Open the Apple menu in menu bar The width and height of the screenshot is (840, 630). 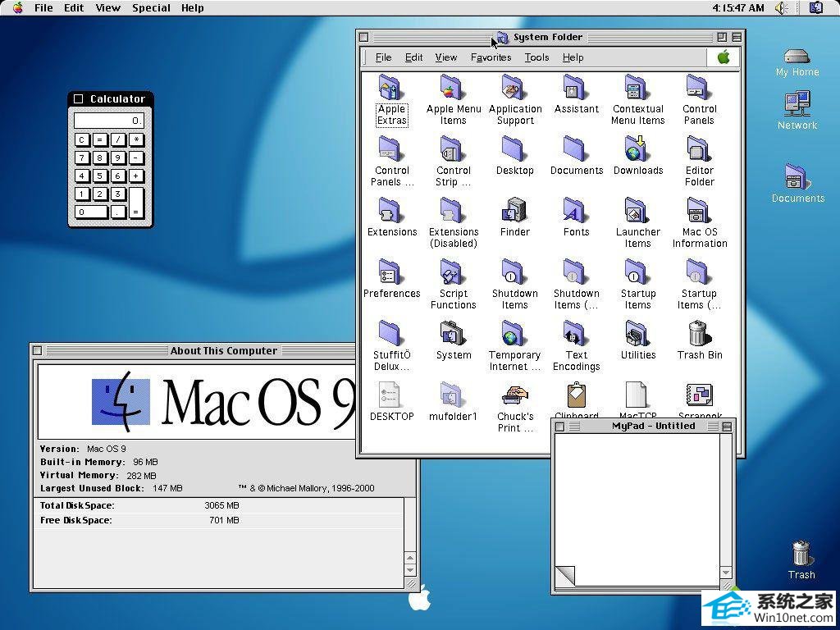[x=18, y=7]
